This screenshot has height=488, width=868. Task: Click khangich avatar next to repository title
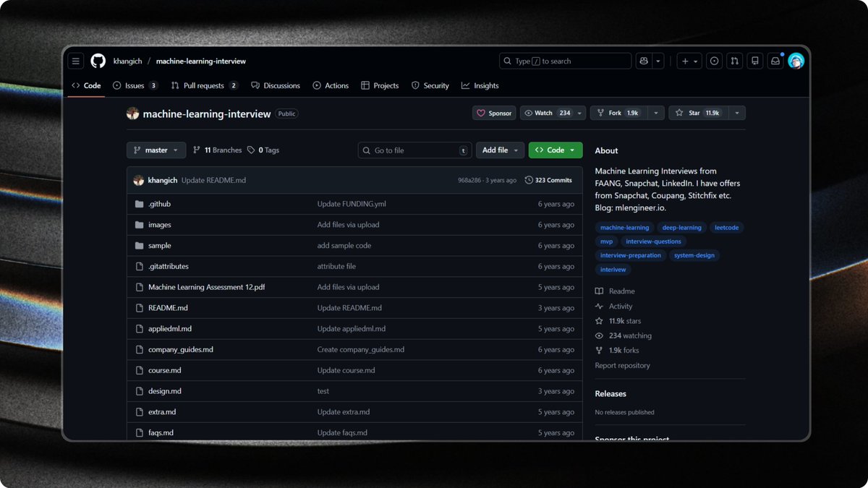click(x=132, y=114)
